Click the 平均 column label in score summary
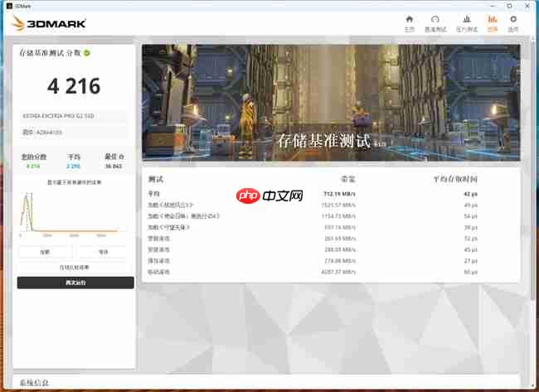The width and height of the screenshot is (539, 392). (x=74, y=157)
